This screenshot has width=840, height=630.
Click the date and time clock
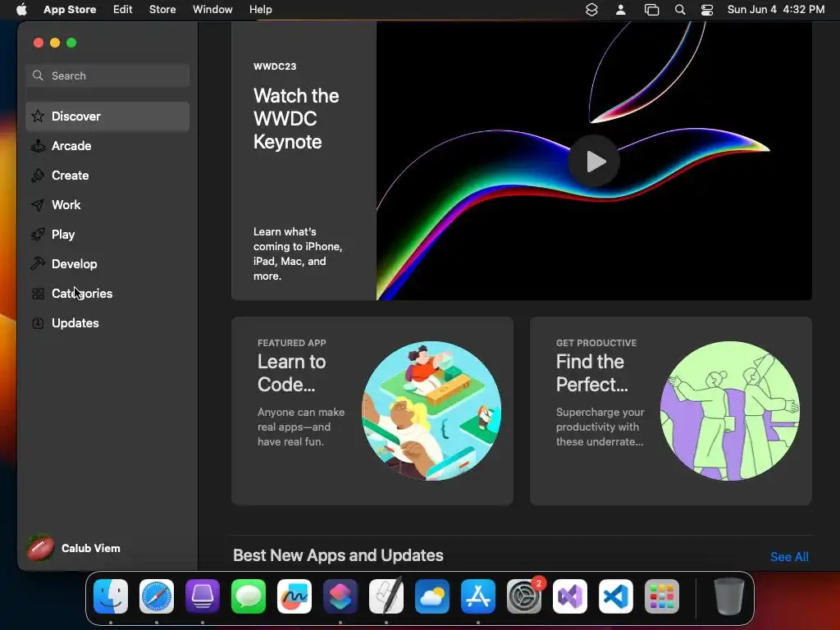pos(776,10)
